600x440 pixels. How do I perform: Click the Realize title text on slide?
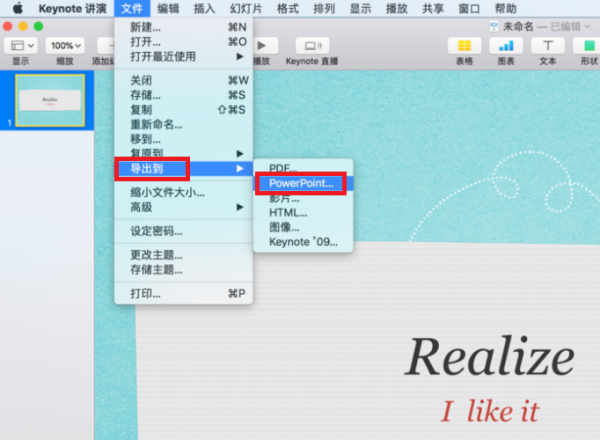[x=489, y=357]
